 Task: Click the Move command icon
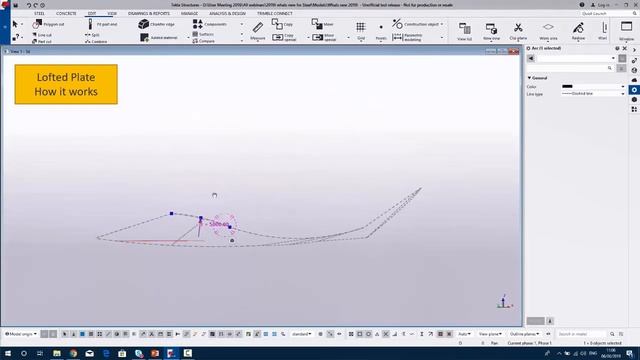tap(317, 24)
